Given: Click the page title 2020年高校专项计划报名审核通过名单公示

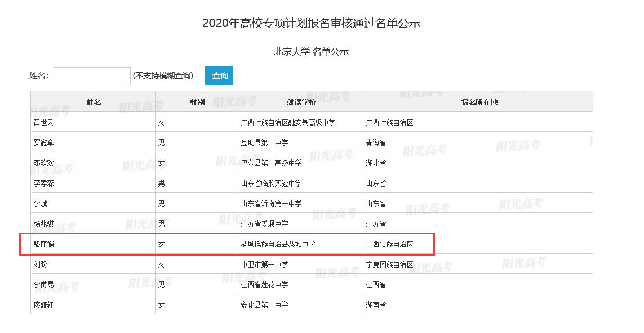Looking at the screenshot, I should point(312,23).
